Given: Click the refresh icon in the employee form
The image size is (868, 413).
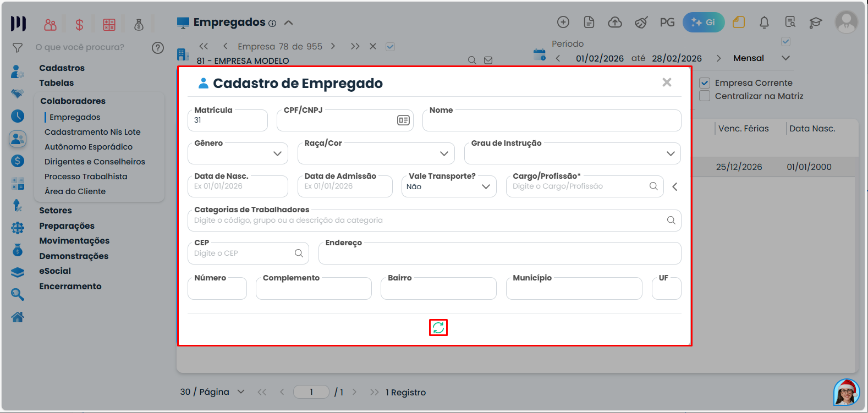Looking at the screenshot, I should (438, 328).
